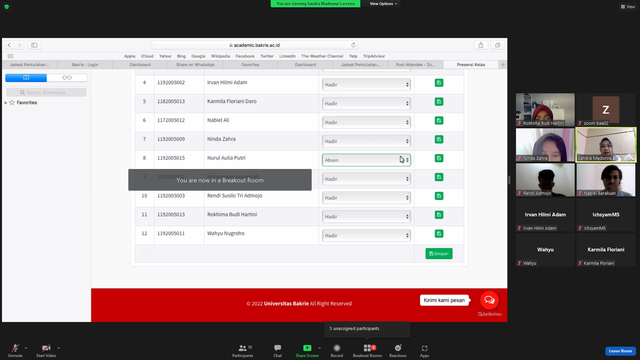The image size is (640, 360).
Task: Open status dropdown for Nabiel Ali
Action: coord(366,122)
